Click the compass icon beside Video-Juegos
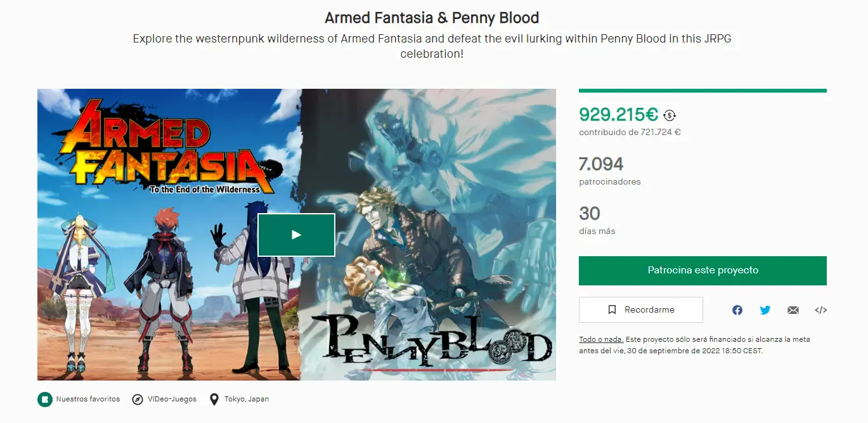This screenshot has height=423, width=868. coord(138,400)
